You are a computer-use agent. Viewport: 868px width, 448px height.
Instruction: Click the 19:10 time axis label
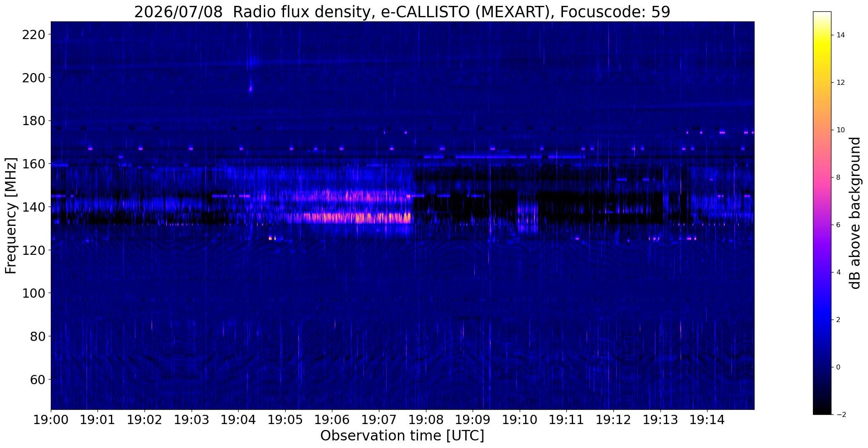520,420
